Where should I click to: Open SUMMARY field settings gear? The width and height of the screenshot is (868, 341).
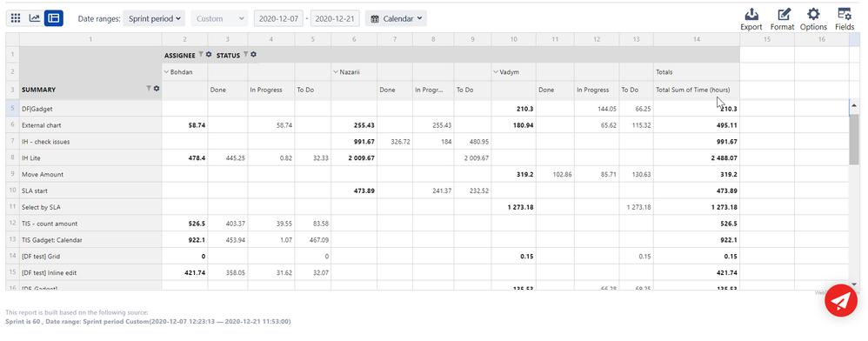(157, 89)
